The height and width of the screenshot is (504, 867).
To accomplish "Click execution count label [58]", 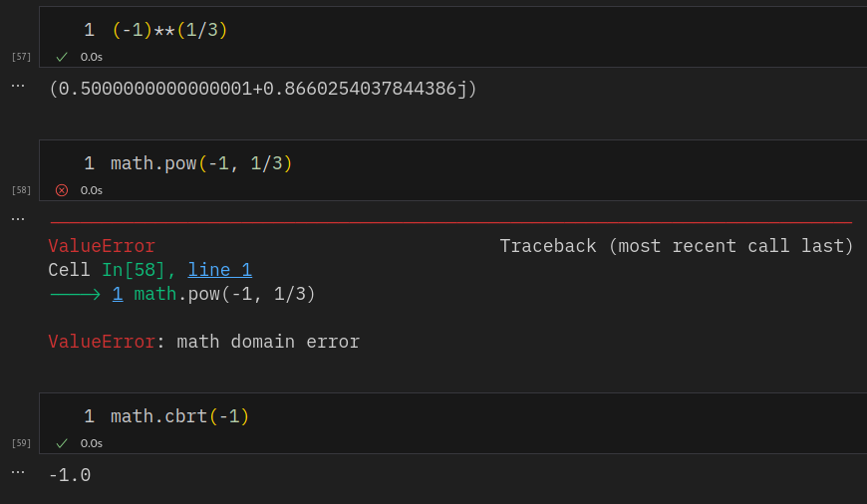I will 22,190.
